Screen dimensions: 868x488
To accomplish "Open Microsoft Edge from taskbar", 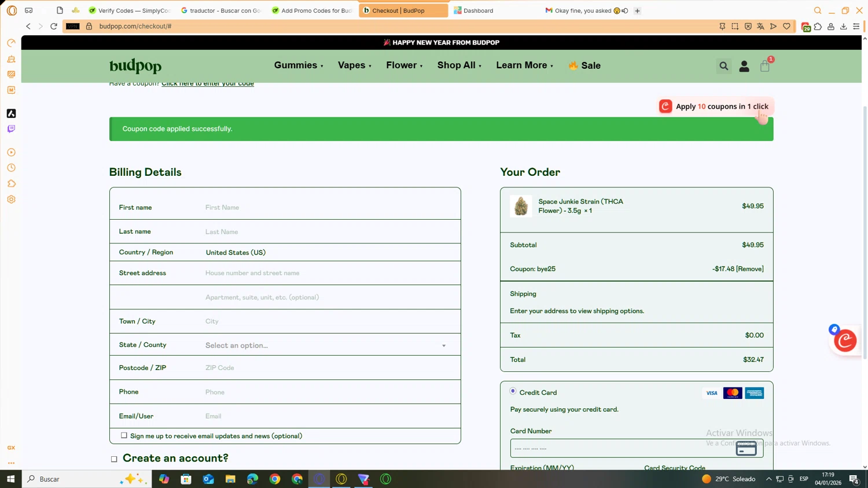I will pyautogui.click(x=252, y=479).
